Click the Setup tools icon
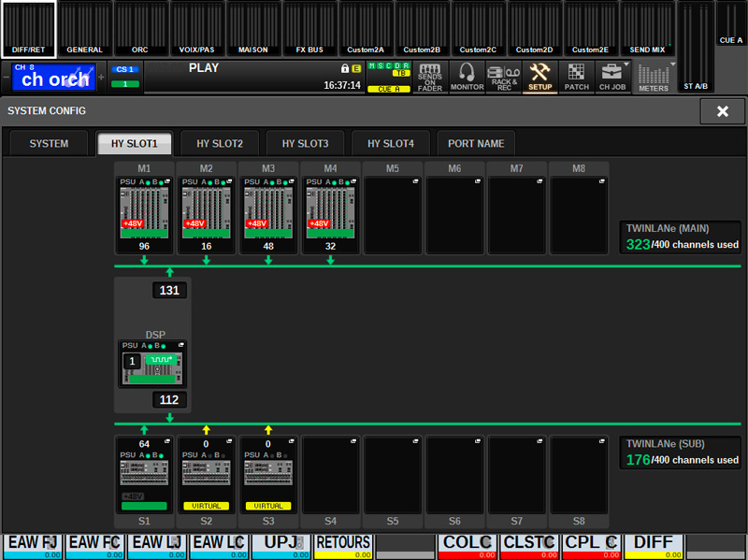 click(540, 77)
